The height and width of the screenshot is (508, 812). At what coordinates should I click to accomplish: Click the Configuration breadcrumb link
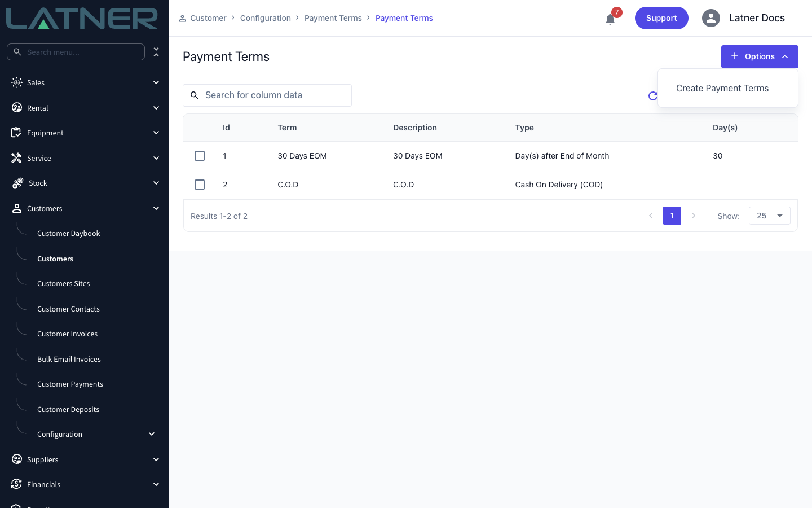tap(266, 18)
